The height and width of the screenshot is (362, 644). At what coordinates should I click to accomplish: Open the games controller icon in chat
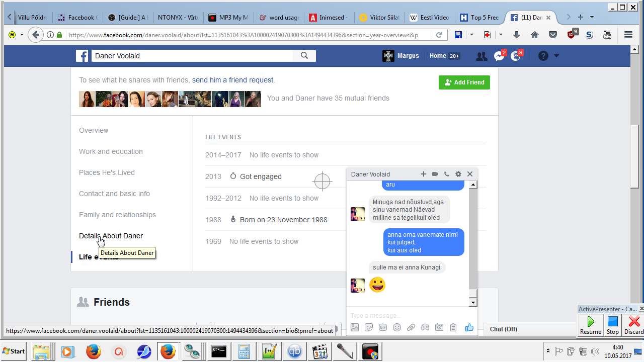tap(425, 327)
